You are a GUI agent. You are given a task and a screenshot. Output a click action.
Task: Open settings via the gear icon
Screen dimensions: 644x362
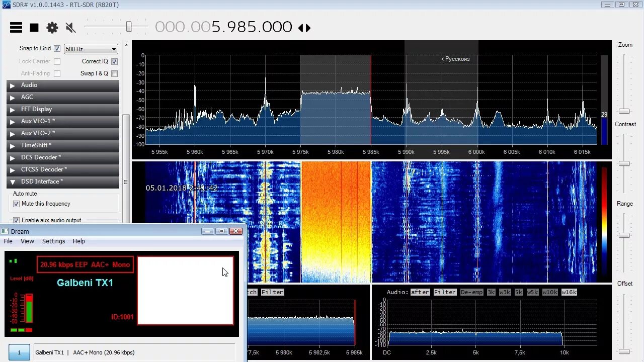coord(52,28)
